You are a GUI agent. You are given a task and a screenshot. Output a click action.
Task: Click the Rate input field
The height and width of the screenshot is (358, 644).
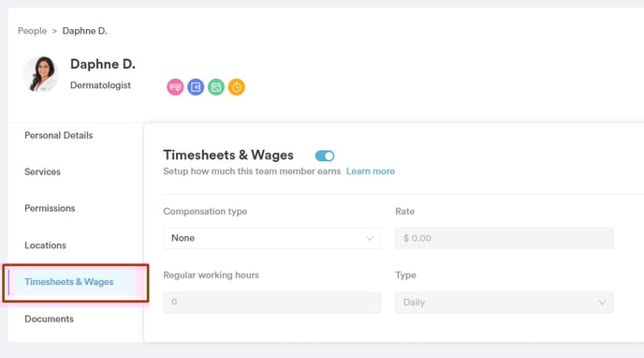coord(505,238)
